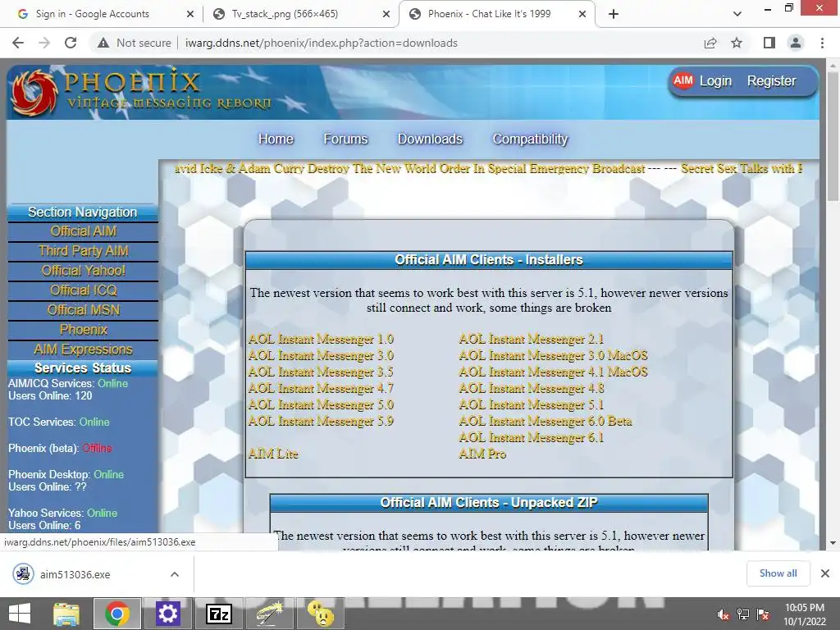The width and height of the screenshot is (840, 630).
Task: Click the Phoenix logo emblem
Action: point(34,92)
